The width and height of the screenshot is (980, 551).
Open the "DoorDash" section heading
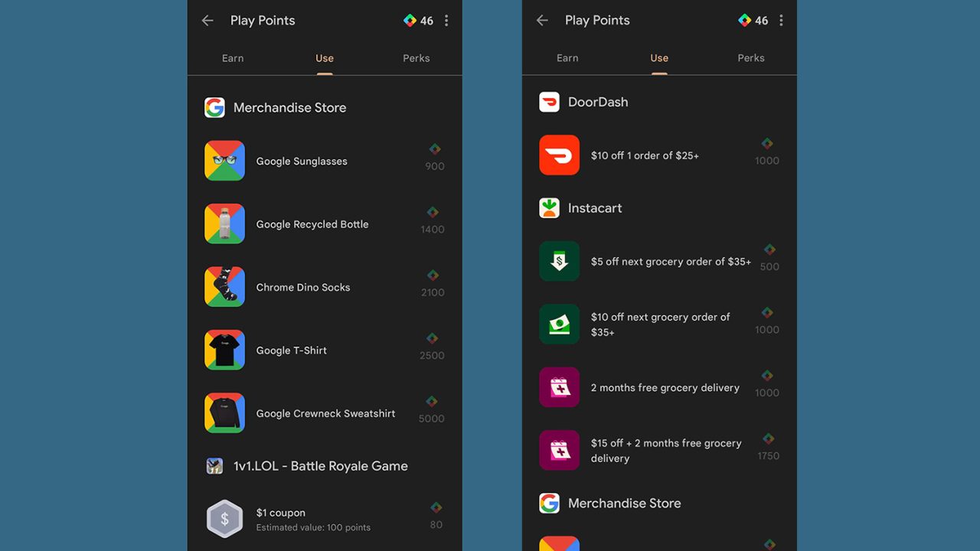pos(598,103)
